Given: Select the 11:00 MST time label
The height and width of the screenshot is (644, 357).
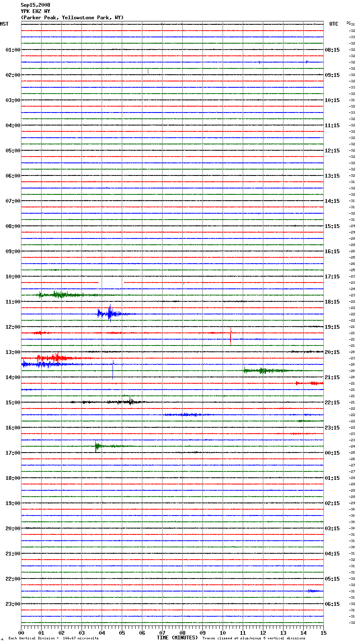Looking at the screenshot, I should (13, 302).
